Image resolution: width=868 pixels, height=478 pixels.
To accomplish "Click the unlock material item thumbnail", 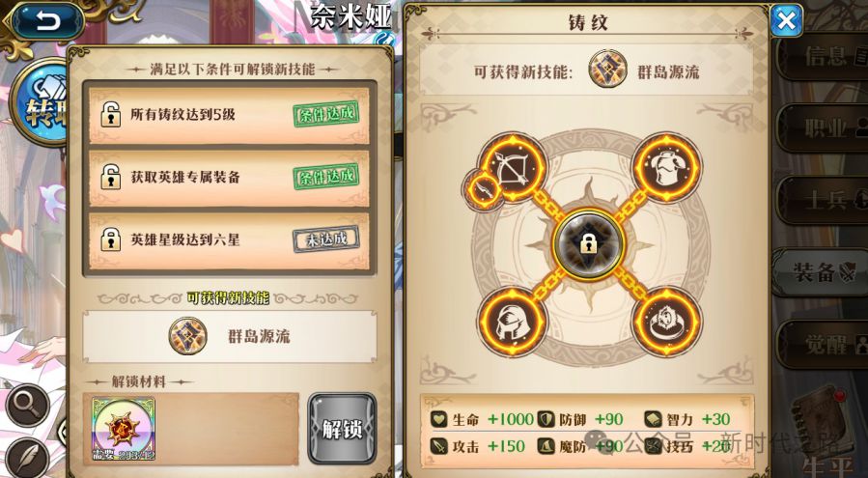I will (x=123, y=430).
